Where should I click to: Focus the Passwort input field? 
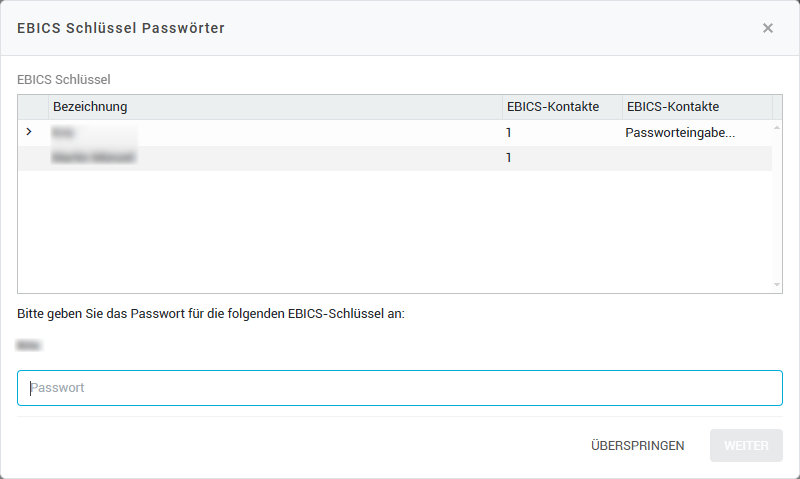400,388
